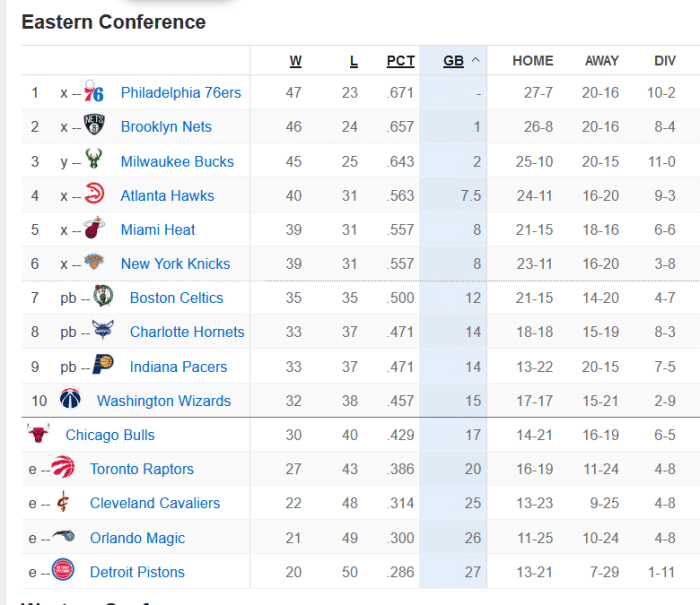Viewport: 700px width, 605px height.
Task: Open the Indiana Pacers team link
Action: (x=178, y=367)
